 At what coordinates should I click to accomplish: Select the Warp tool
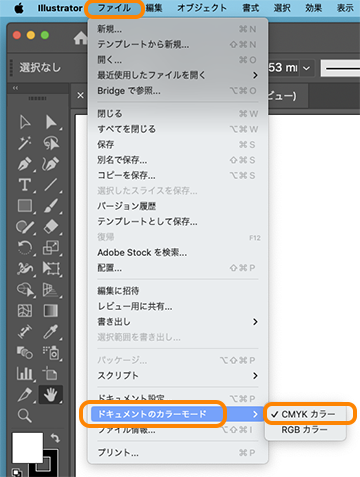tap(25, 268)
